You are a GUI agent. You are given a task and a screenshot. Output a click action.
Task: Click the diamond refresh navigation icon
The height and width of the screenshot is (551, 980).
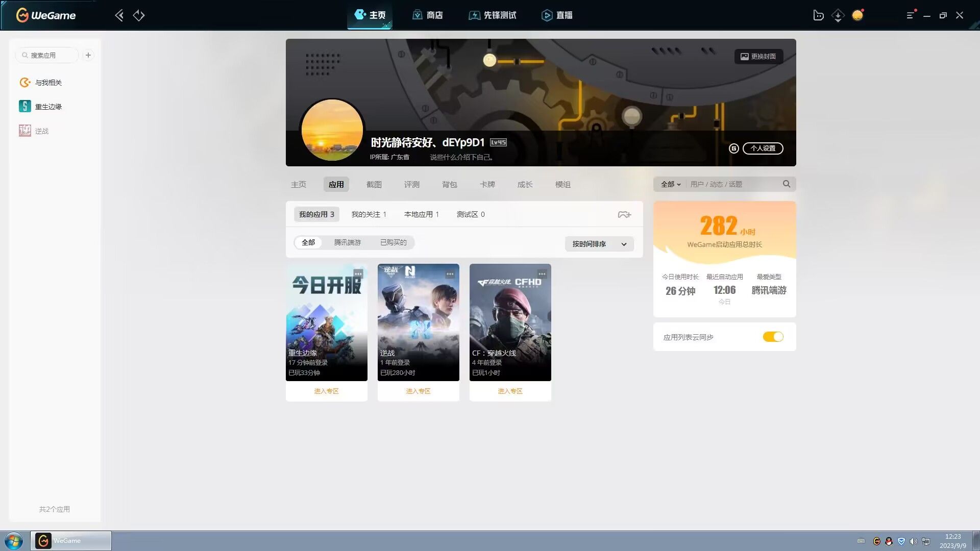click(139, 15)
